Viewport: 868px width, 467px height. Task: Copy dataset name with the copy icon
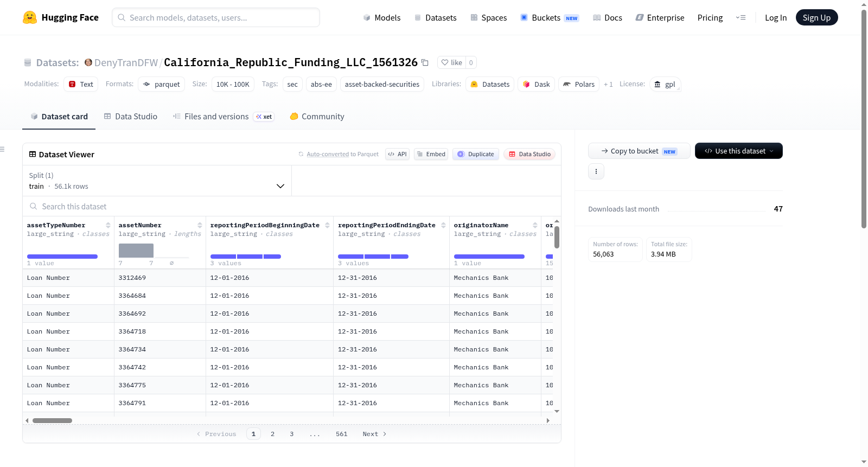coord(425,63)
